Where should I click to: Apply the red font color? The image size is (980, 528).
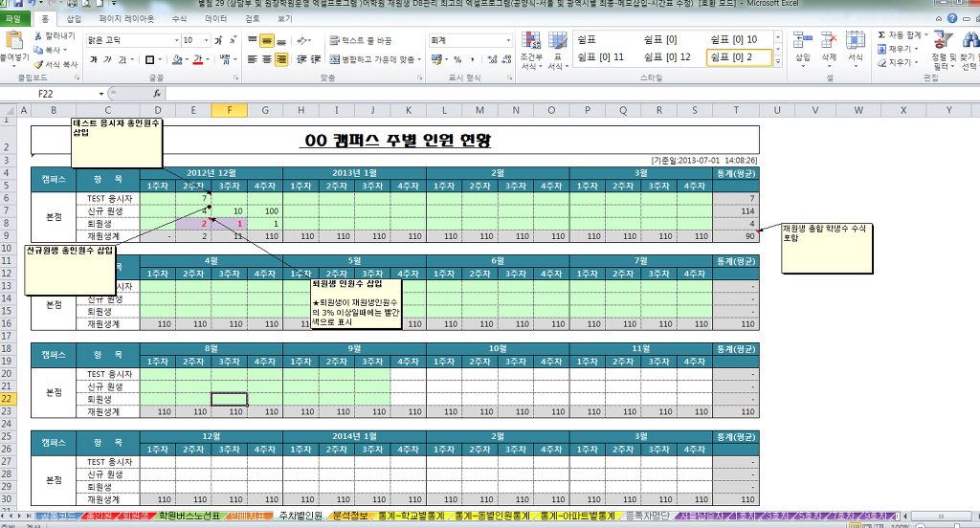[x=197, y=60]
